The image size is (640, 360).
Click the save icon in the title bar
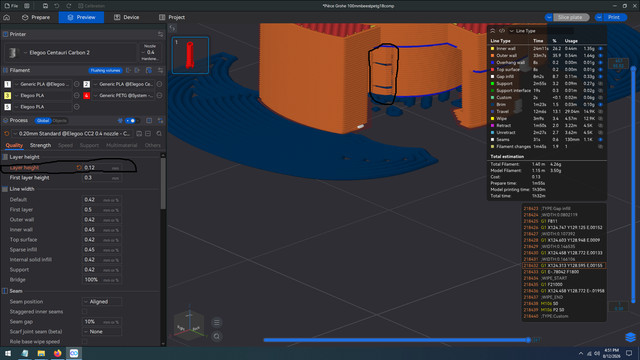click(45, 6)
